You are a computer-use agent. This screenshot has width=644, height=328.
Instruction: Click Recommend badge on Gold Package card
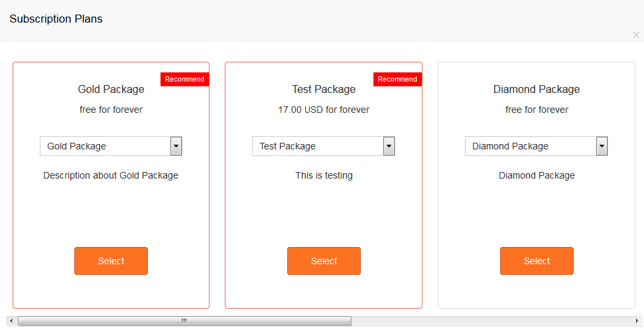tap(184, 79)
